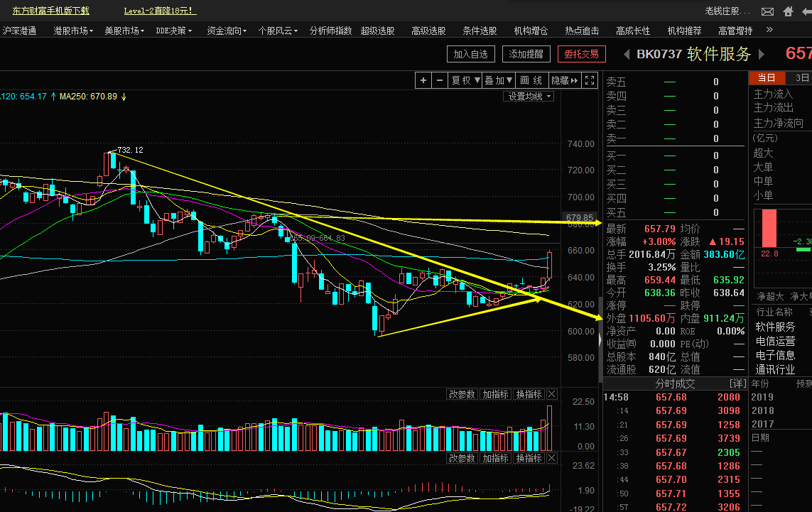Close the volume indicator panel X
Screen dimensions: 812x512
552,395
